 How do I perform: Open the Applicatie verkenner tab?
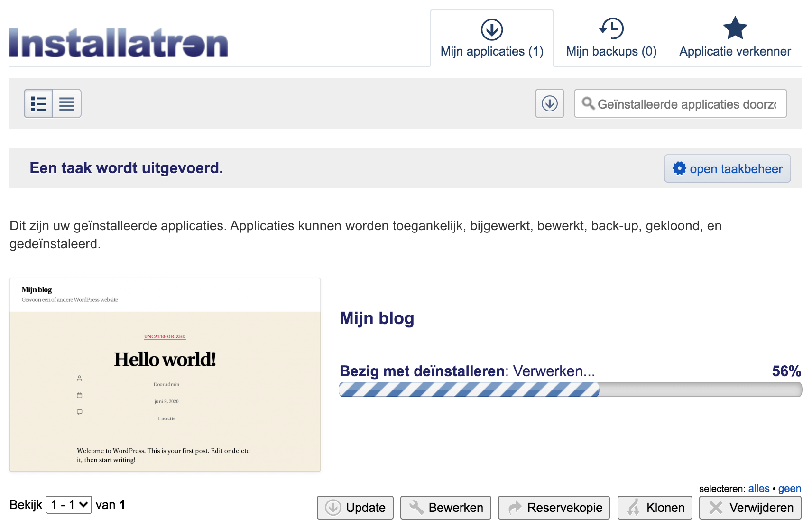click(735, 38)
